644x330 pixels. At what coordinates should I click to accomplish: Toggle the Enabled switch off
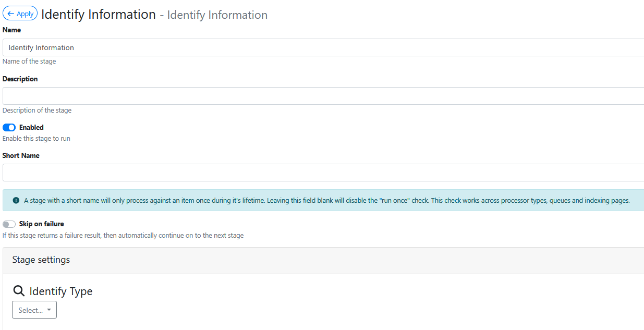(x=9, y=127)
